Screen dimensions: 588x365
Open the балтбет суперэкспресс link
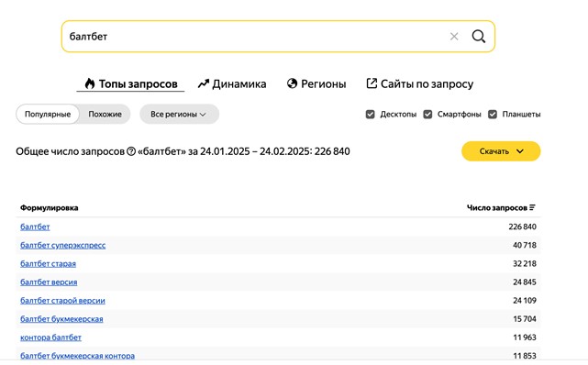[x=62, y=245]
